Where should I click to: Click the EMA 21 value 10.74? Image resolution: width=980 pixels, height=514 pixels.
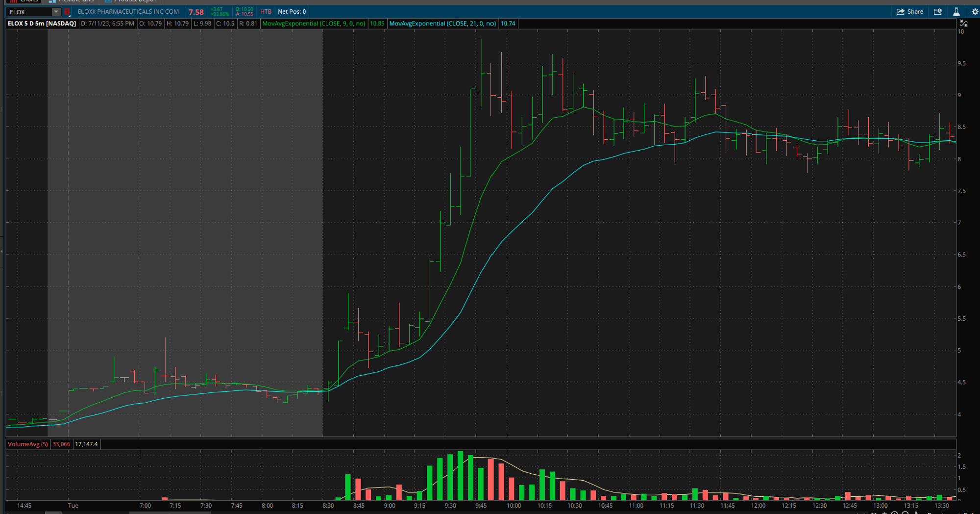(x=508, y=24)
